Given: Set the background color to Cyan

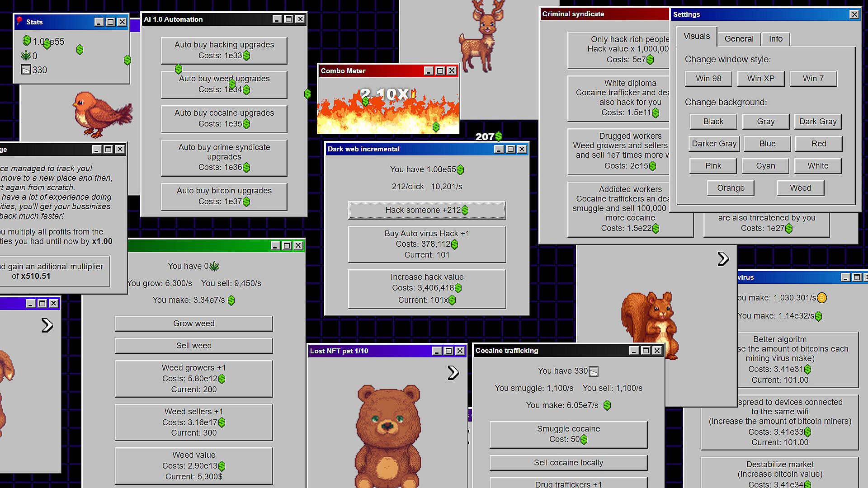Looking at the screenshot, I should pos(765,166).
